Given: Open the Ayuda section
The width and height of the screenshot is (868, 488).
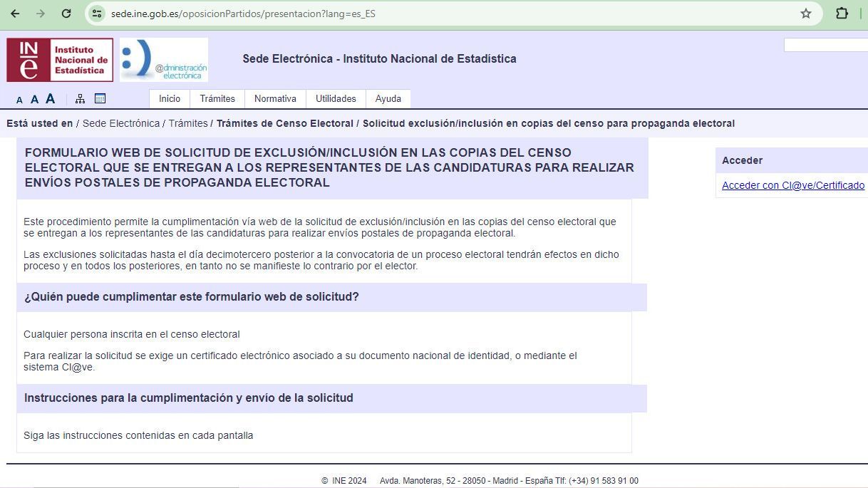Looking at the screenshot, I should pyautogui.click(x=388, y=98).
